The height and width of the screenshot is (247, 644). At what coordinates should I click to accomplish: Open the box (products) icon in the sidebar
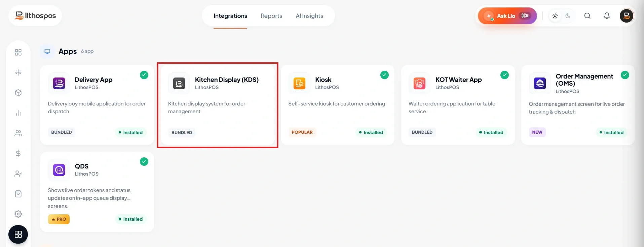tap(18, 93)
